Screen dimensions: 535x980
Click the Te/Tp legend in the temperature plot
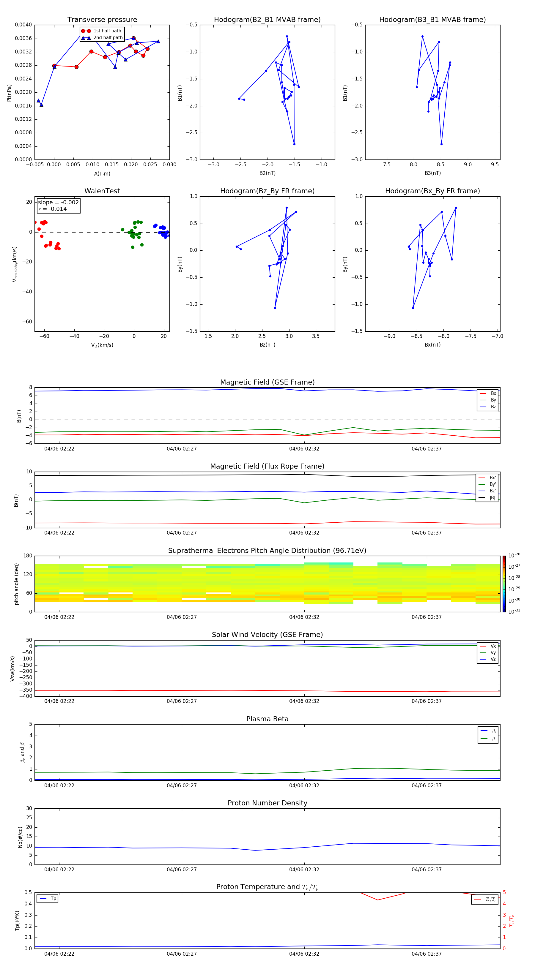pyautogui.click(x=484, y=899)
